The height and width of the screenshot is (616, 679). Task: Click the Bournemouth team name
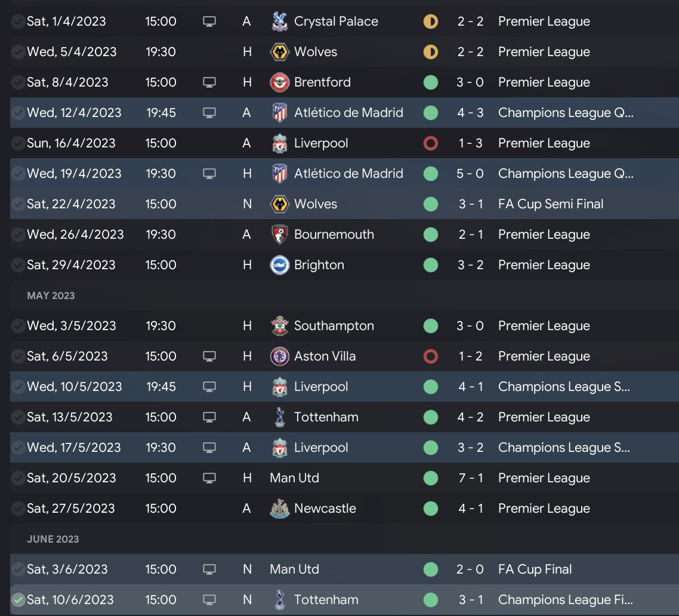tap(334, 235)
